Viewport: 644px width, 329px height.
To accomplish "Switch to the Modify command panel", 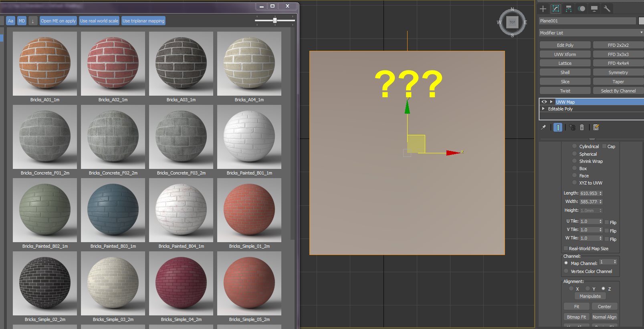I will [x=556, y=9].
